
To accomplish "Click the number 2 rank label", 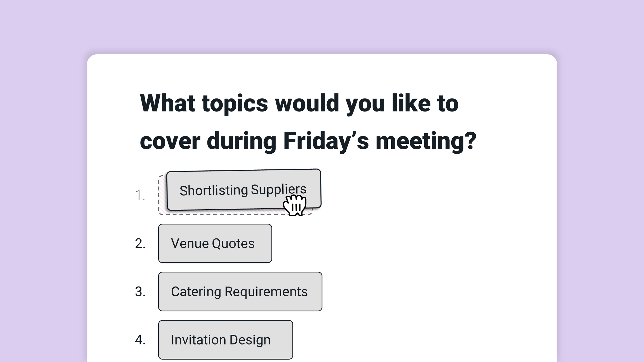I will tap(140, 243).
